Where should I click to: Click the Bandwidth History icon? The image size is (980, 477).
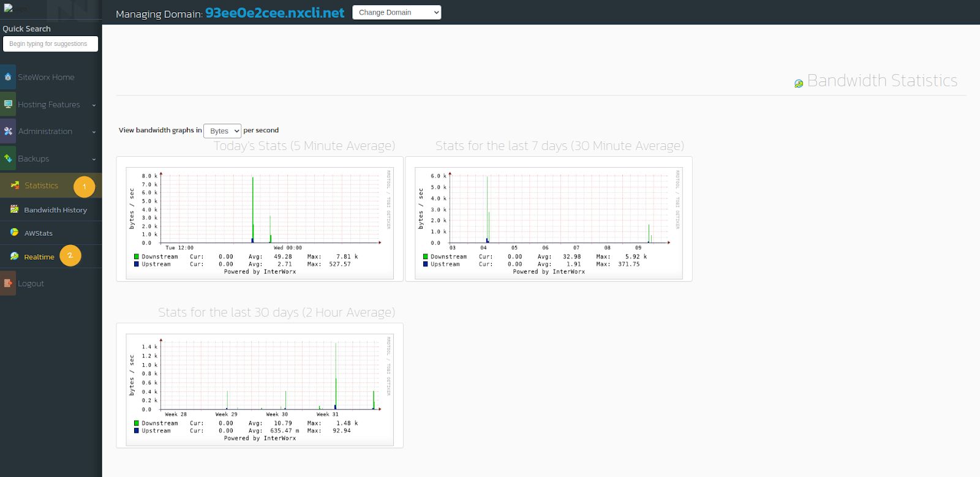tap(14, 209)
